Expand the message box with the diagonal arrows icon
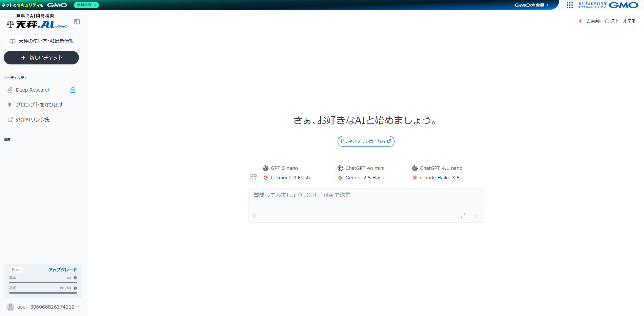This screenshot has height=316, width=644. point(463,216)
